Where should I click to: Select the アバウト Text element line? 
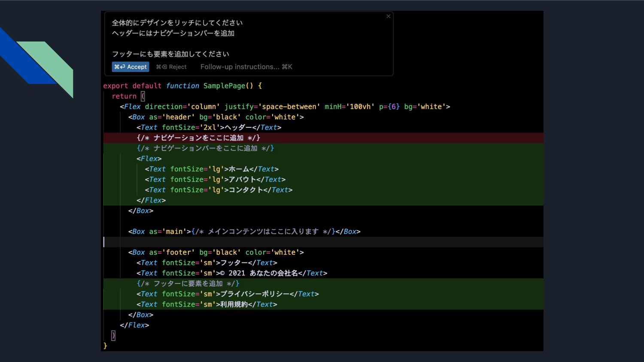point(215,180)
